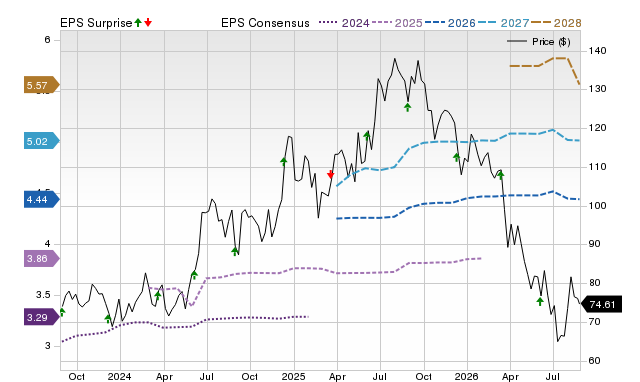The width and height of the screenshot is (640, 382).
Task: Click the 2027 consensus legend entry
Action: pyautogui.click(x=503, y=23)
